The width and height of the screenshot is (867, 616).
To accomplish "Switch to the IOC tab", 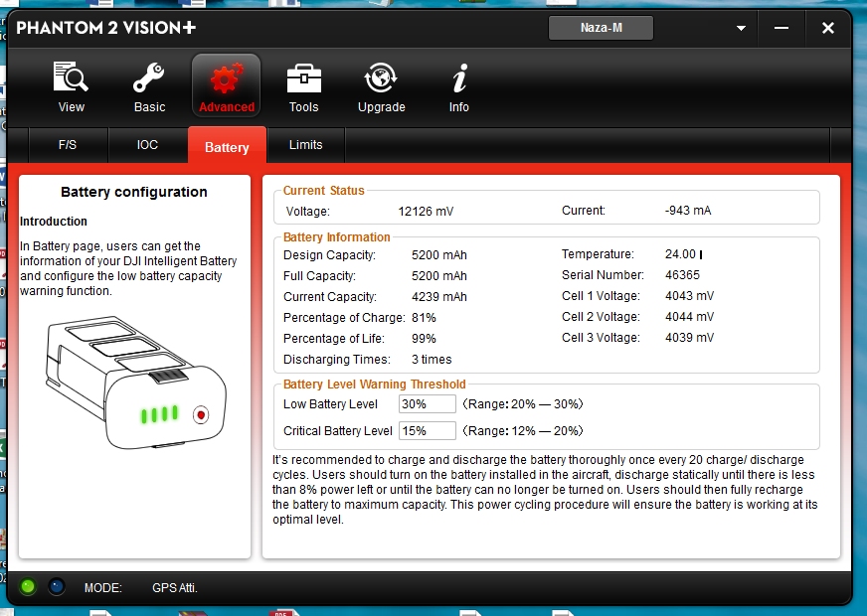I will (147, 145).
